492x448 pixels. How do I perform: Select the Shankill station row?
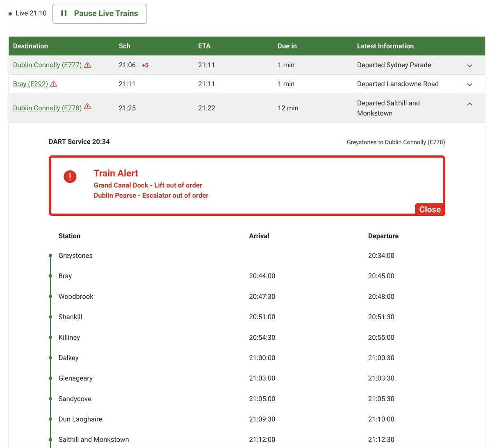[247, 317]
